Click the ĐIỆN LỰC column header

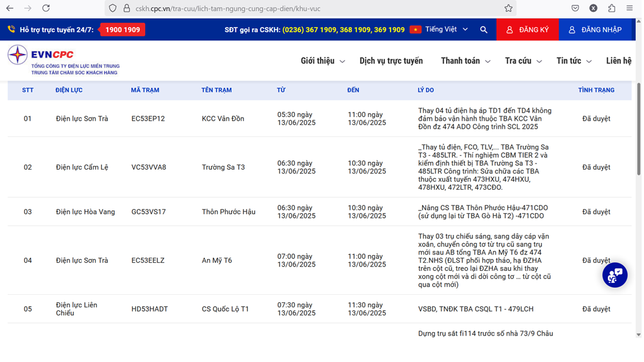69,90
